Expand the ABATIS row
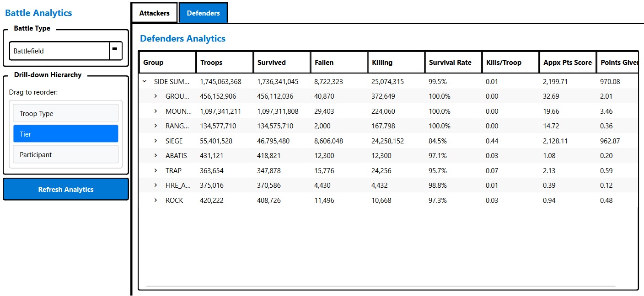Screen dimensions: 644x296 click(156, 155)
